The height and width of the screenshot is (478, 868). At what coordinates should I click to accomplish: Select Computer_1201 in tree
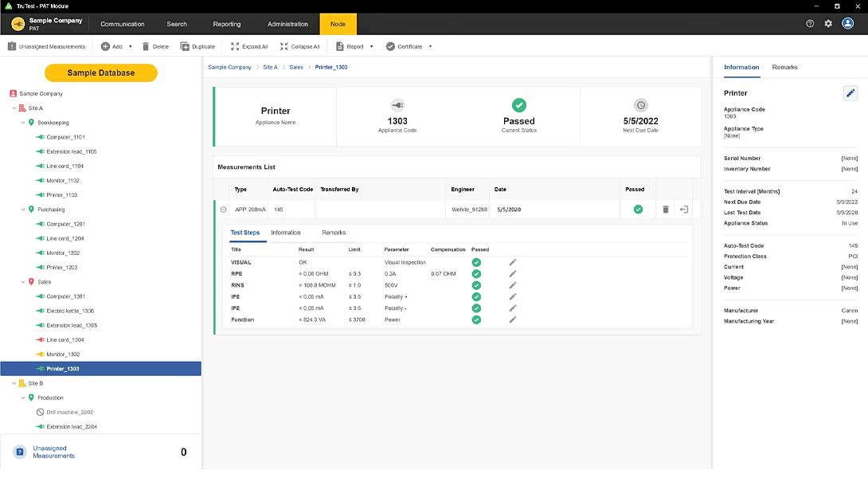(65, 224)
